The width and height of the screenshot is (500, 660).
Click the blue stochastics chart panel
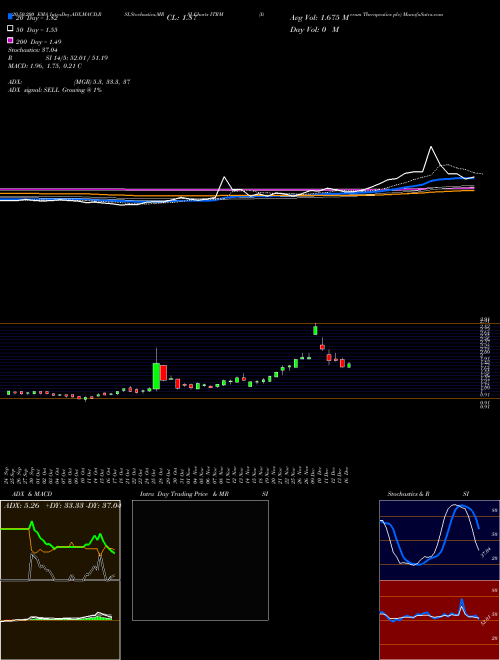[439, 540]
